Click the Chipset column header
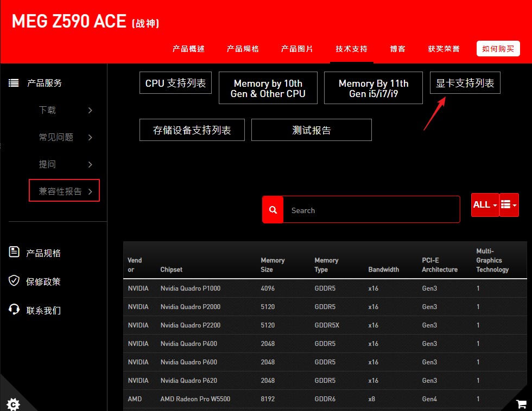The image size is (532, 411). 172,269
